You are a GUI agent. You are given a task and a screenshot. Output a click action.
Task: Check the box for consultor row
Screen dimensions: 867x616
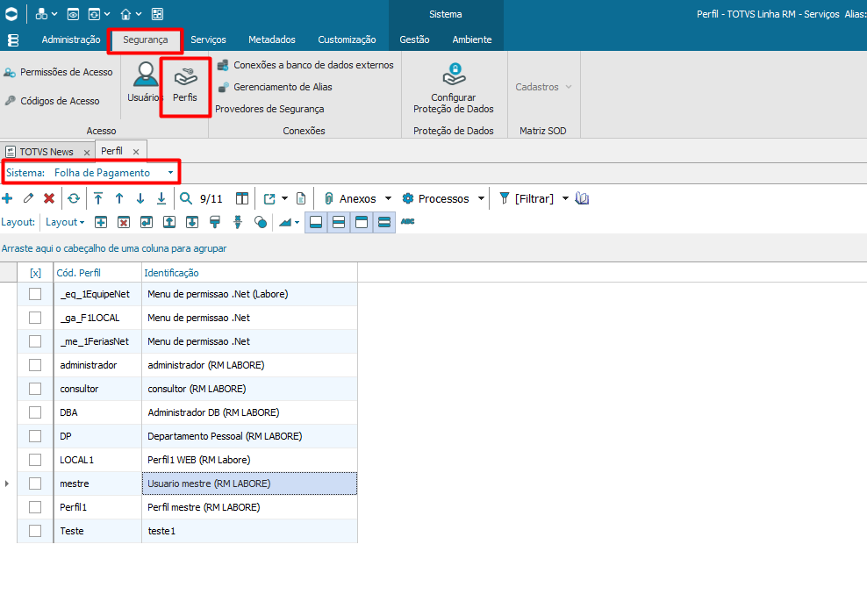pos(35,389)
